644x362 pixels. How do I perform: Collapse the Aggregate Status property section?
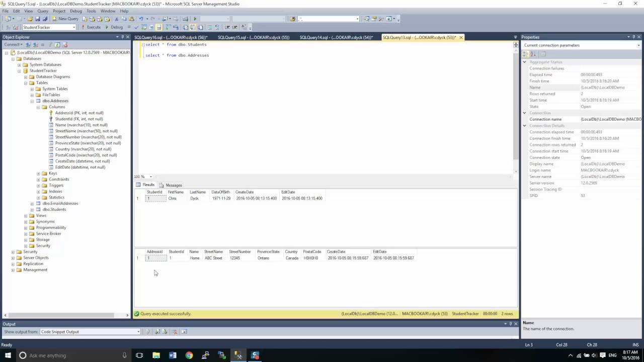click(x=524, y=62)
